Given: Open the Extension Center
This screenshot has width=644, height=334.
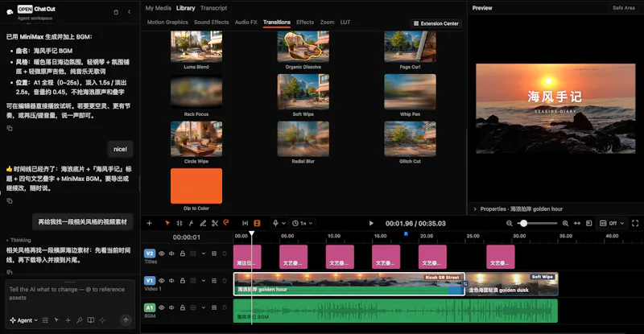Looking at the screenshot, I should (436, 23).
